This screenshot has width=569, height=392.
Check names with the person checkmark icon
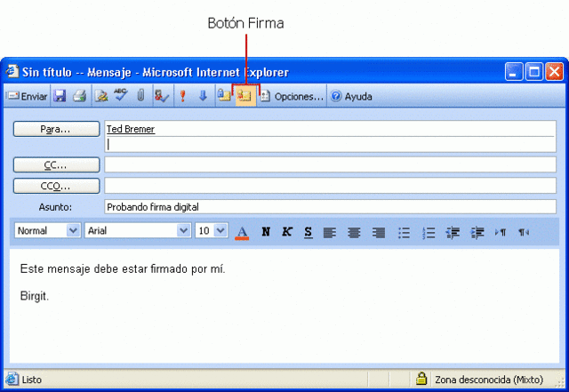162,96
